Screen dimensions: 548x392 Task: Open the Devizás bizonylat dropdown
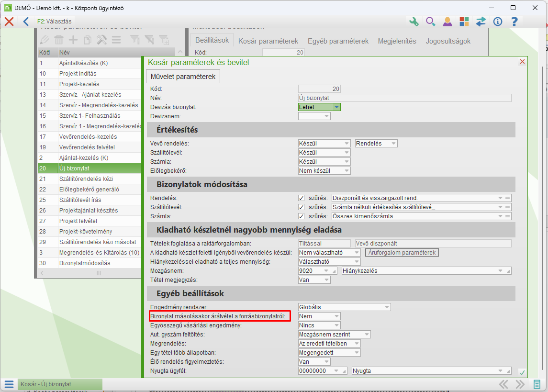[x=319, y=107]
